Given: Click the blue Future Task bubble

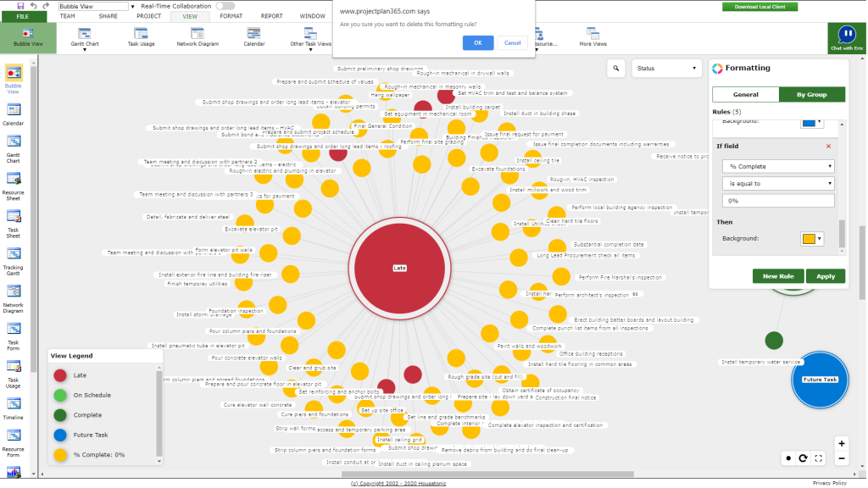Looking at the screenshot, I should [820, 380].
